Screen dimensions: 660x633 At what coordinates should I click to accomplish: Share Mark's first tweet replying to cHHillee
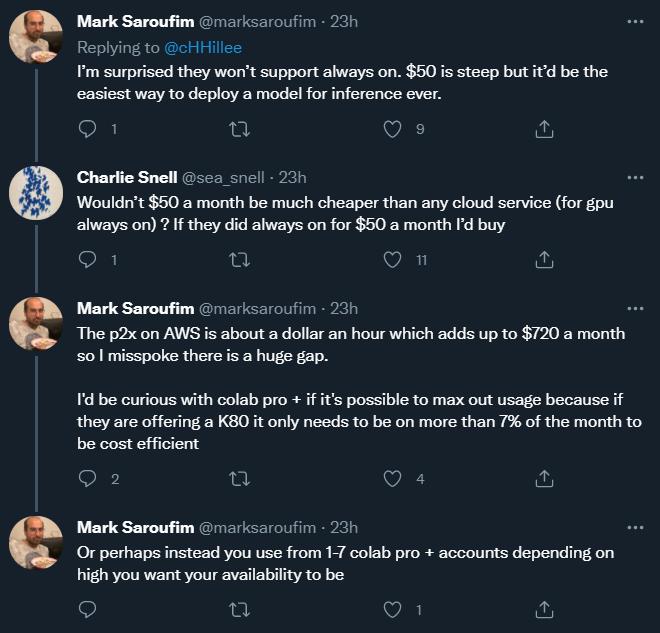coord(544,129)
